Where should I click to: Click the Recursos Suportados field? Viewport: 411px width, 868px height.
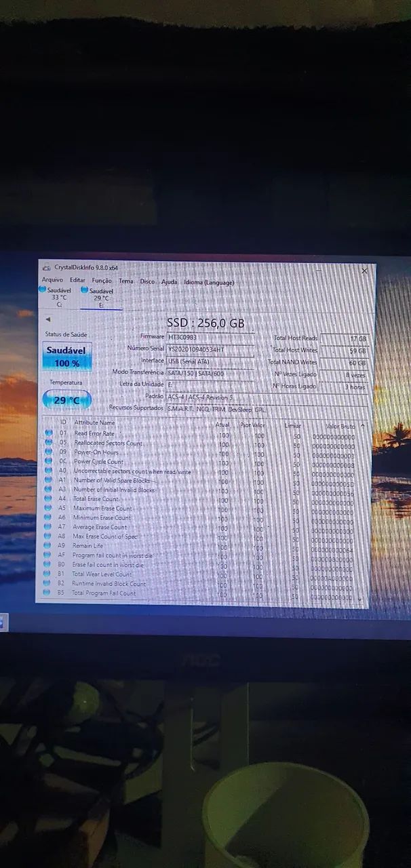coord(267,409)
